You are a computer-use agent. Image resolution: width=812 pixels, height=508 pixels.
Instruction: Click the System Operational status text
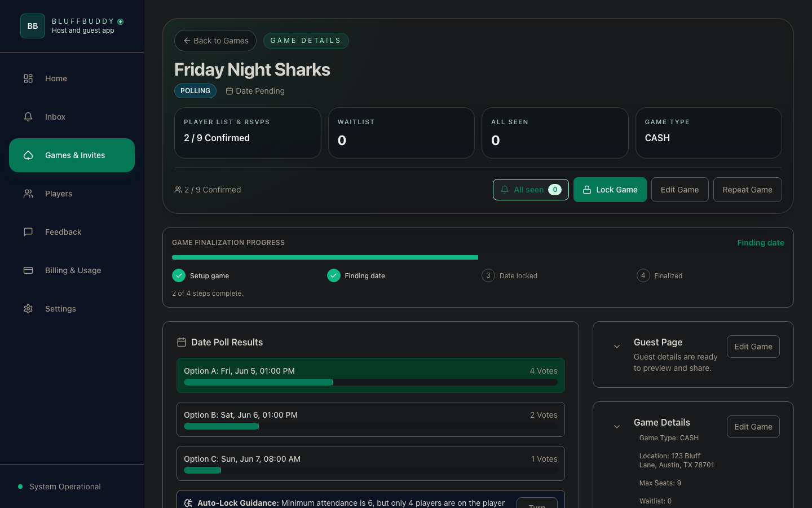(65, 487)
